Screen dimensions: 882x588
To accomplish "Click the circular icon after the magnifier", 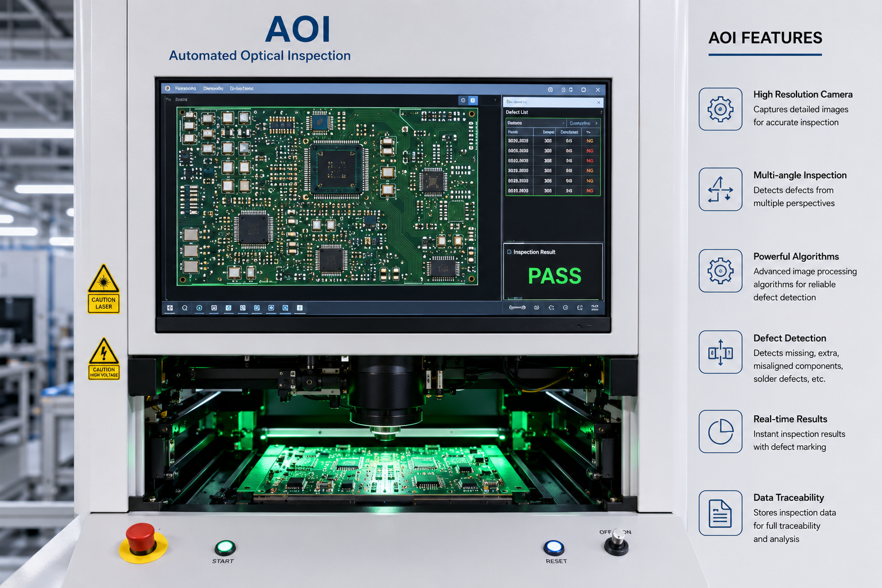I will (199, 308).
